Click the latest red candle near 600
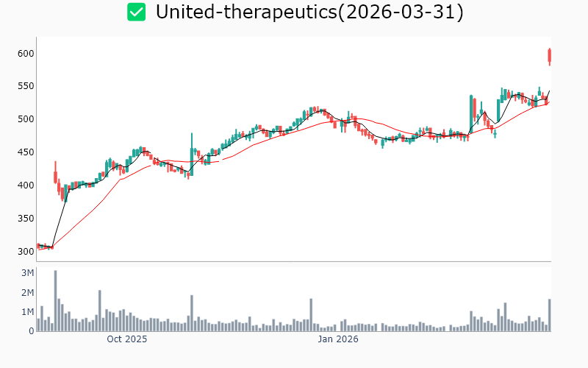 [549, 56]
